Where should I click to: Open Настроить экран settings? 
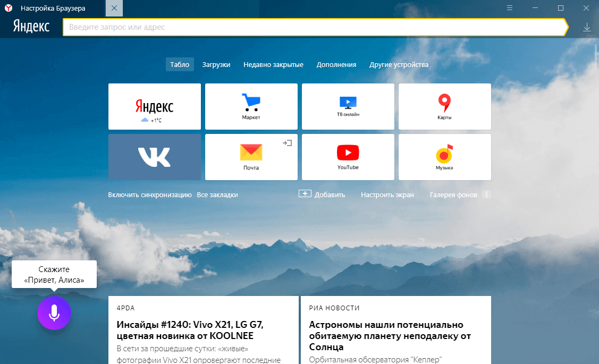(x=387, y=195)
